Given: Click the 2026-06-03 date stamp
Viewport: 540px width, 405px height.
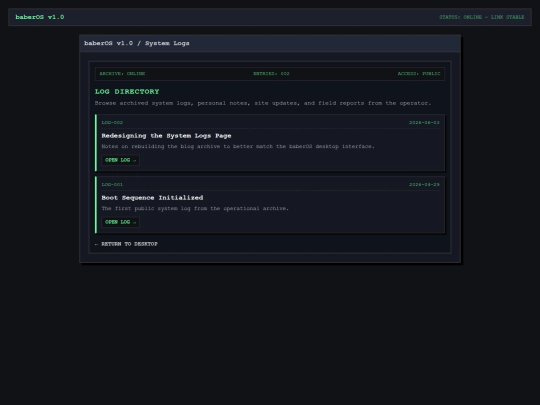Looking at the screenshot, I should [x=424, y=123].
